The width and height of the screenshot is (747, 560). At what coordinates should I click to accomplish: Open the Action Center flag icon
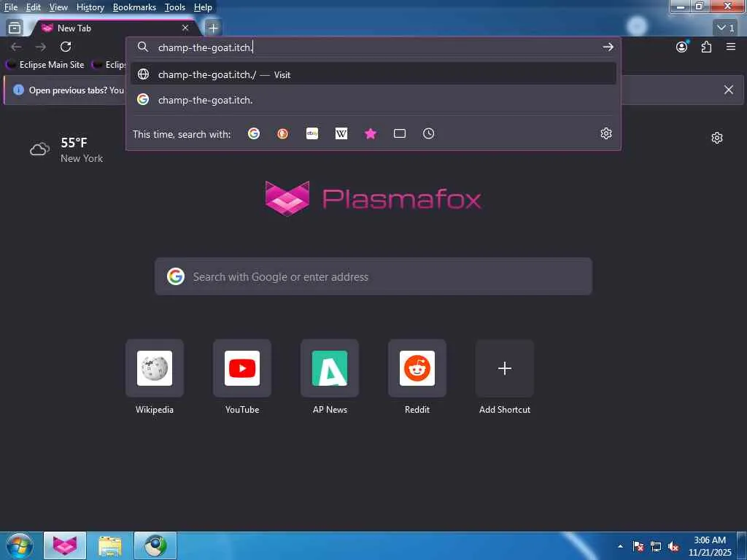coord(638,546)
